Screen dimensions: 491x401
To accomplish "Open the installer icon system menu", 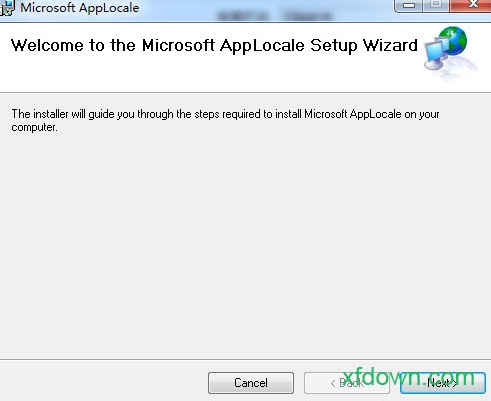I will pos(7,7).
